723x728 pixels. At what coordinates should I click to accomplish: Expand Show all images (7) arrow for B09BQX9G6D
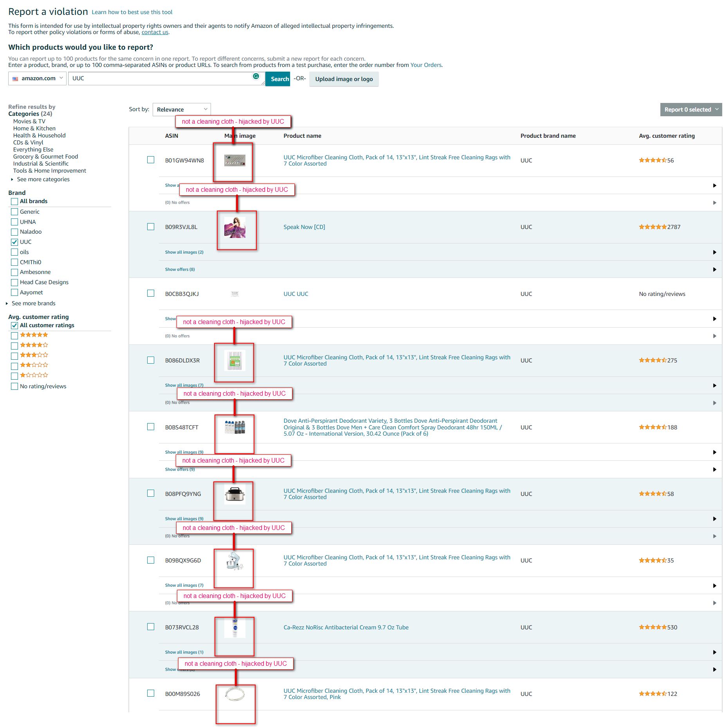click(x=714, y=586)
